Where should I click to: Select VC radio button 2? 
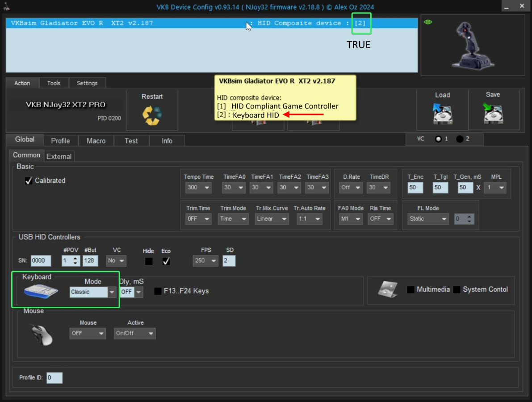460,139
